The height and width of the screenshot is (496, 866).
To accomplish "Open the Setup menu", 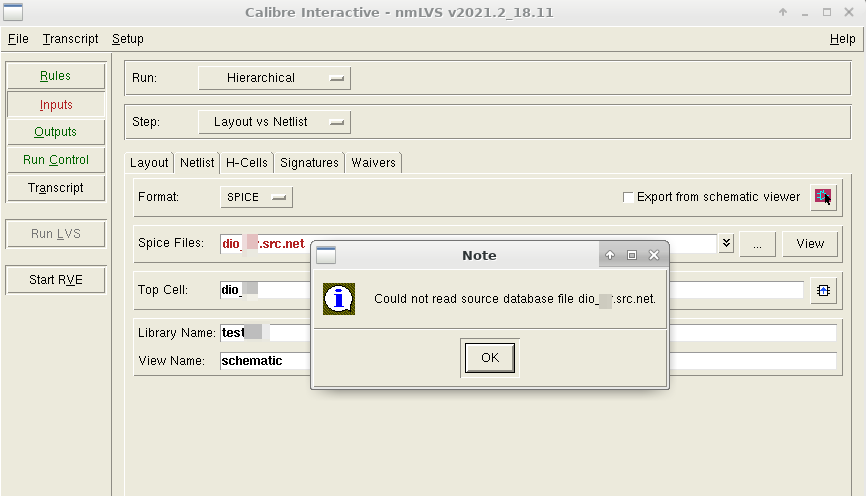I will (128, 39).
